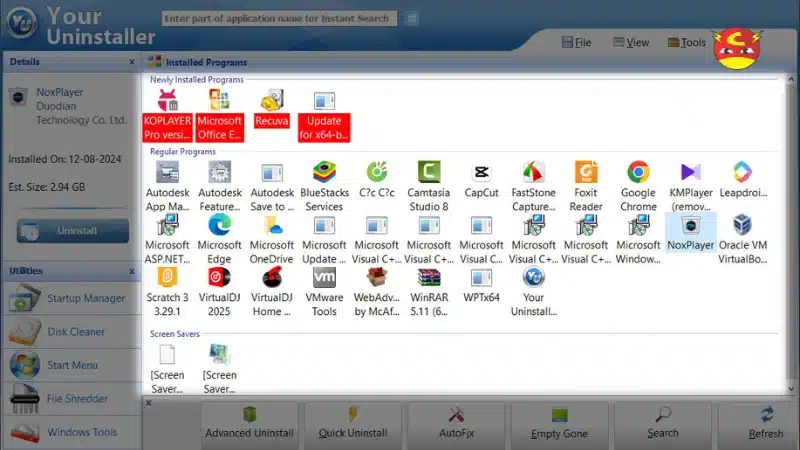The image size is (800, 450).
Task: Click the scrollbar down arrow
Action: [x=791, y=389]
